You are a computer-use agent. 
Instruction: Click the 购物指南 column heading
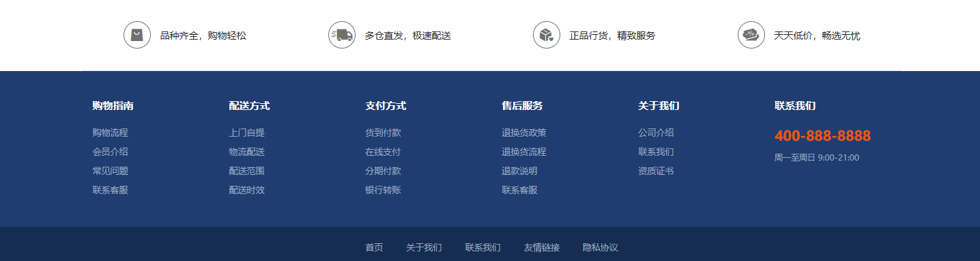click(x=113, y=106)
